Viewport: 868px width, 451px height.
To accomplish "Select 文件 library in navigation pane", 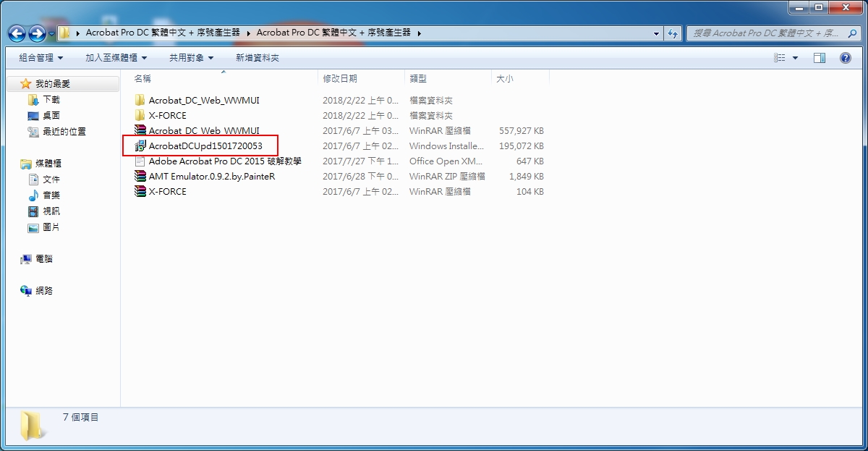I will (51, 180).
